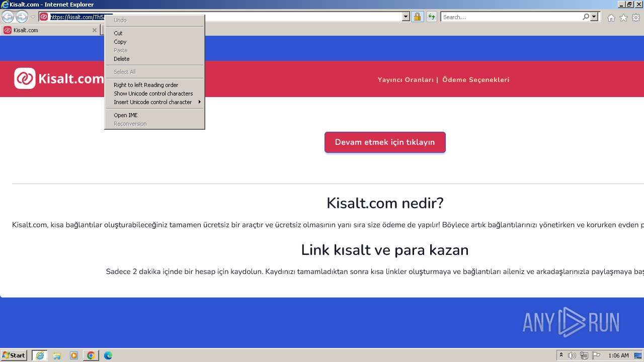Click the Kisalt.com logo
This screenshot has height=362, width=644.
[59, 78]
